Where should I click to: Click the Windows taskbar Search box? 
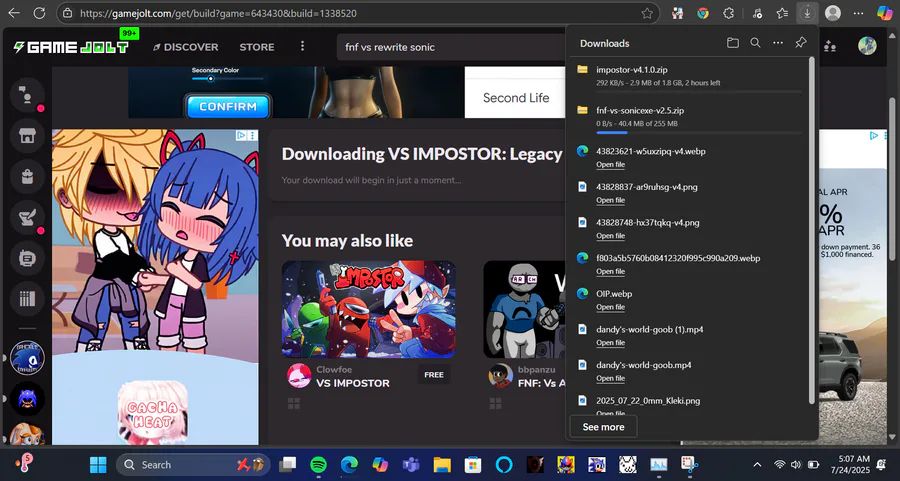point(193,464)
